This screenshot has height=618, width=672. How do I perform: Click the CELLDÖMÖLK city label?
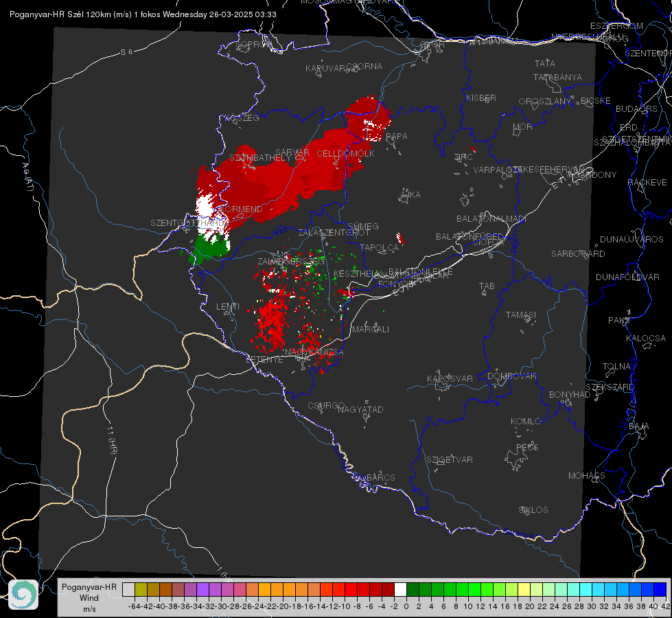click(345, 154)
